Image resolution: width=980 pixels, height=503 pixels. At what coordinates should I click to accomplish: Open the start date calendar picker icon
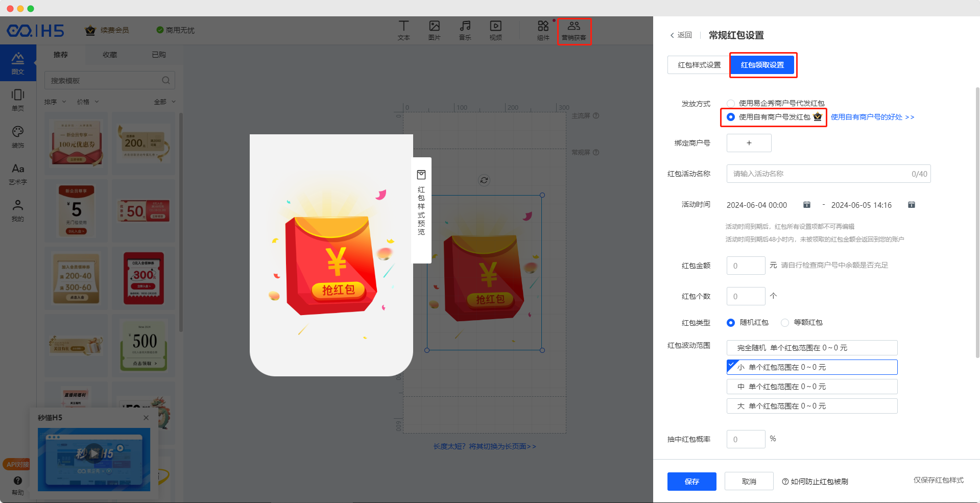807,205
